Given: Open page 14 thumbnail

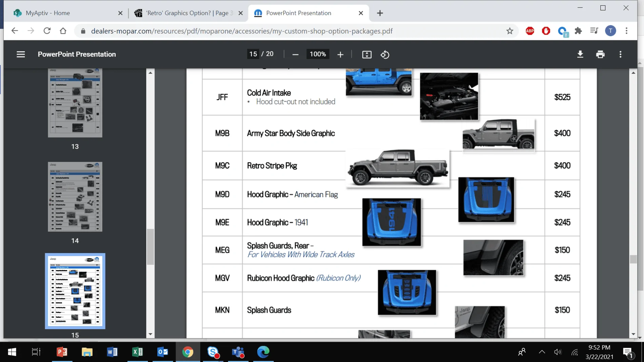Looking at the screenshot, I should [x=75, y=197].
